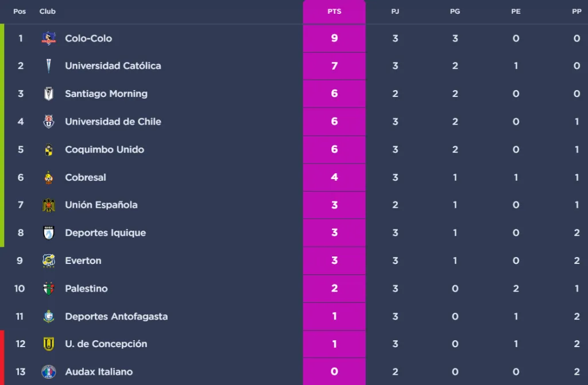Click the Palestino club crest icon

click(x=49, y=289)
